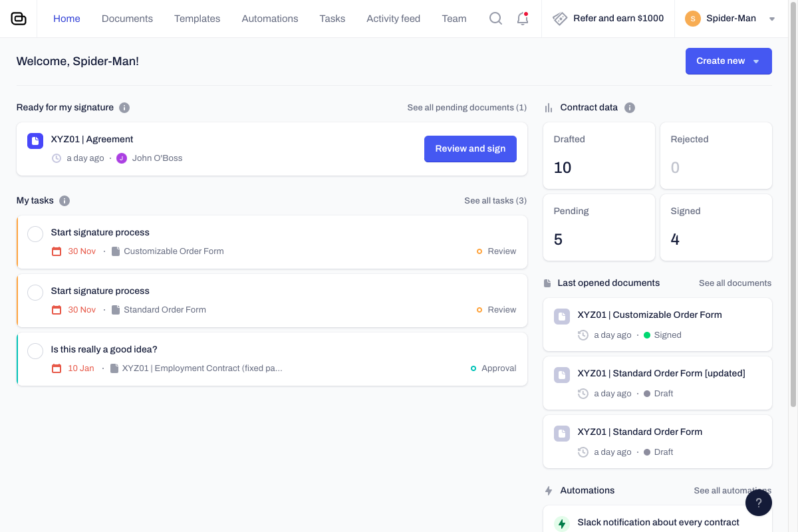Switch to the Templates tab

197,19
